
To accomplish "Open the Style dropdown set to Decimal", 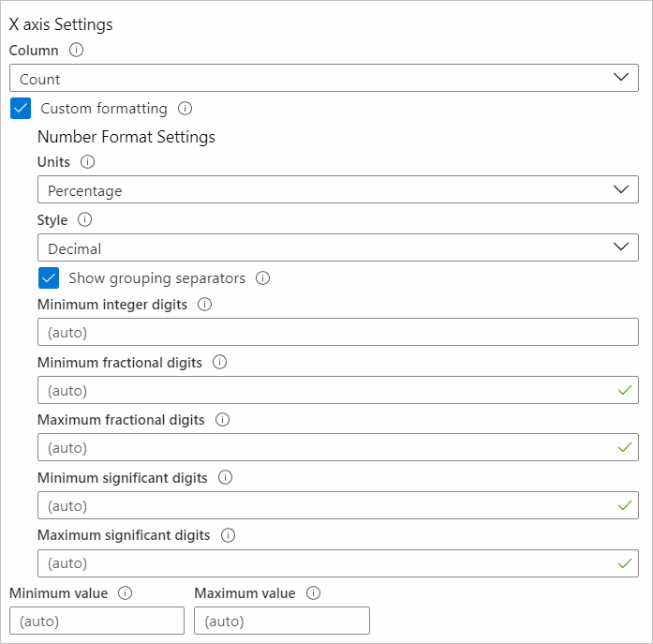I will (x=337, y=248).
